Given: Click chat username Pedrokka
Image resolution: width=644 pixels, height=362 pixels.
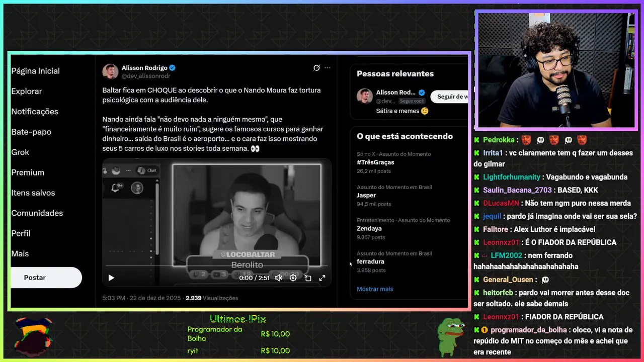Looking at the screenshot, I should (x=499, y=140).
